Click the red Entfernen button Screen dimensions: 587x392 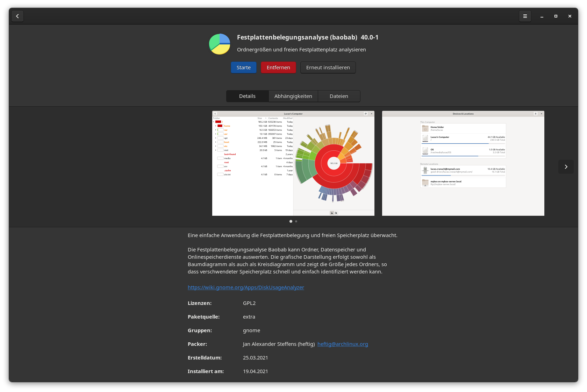click(x=278, y=67)
